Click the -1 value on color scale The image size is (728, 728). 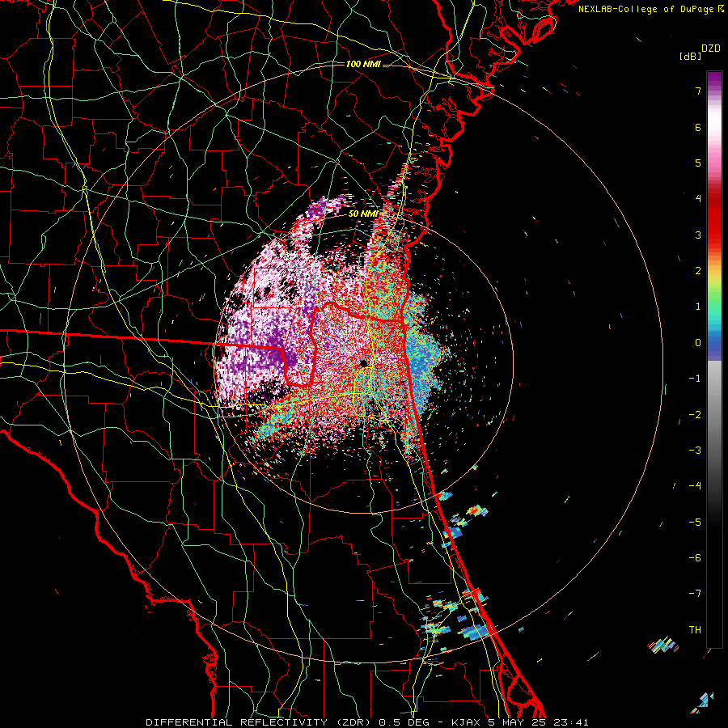pyautogui.click(x=695, y=379)
